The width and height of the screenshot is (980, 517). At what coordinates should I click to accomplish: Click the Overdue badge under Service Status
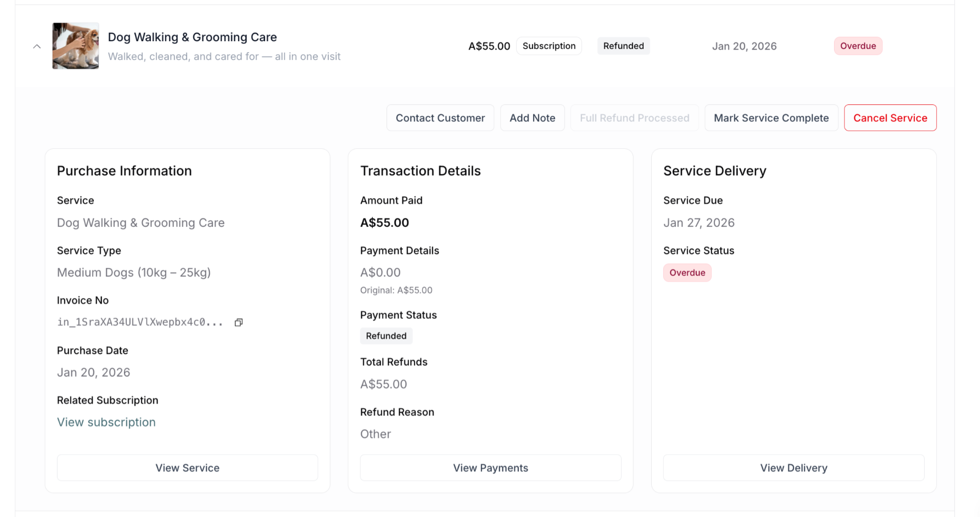point(687,273)
